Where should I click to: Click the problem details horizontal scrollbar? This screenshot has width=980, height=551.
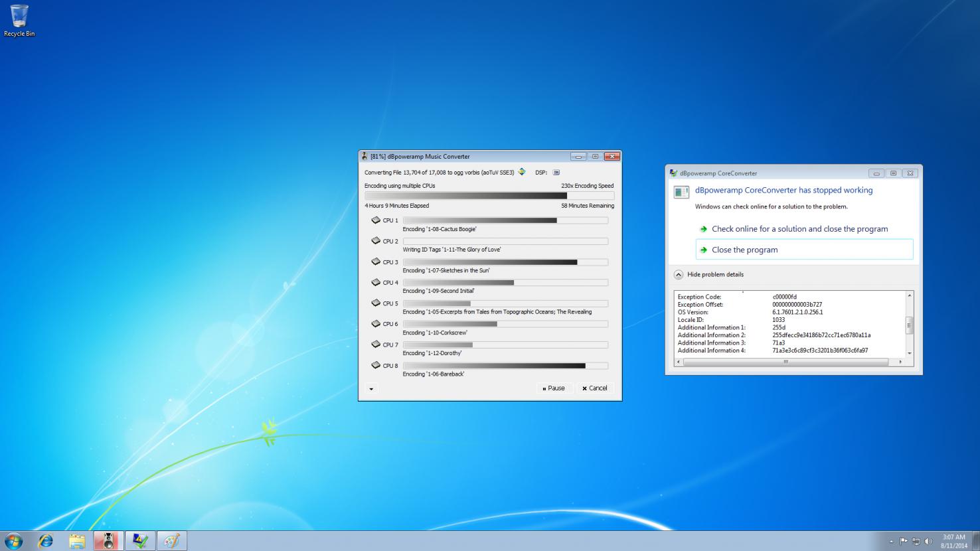[x=785, y=362]
